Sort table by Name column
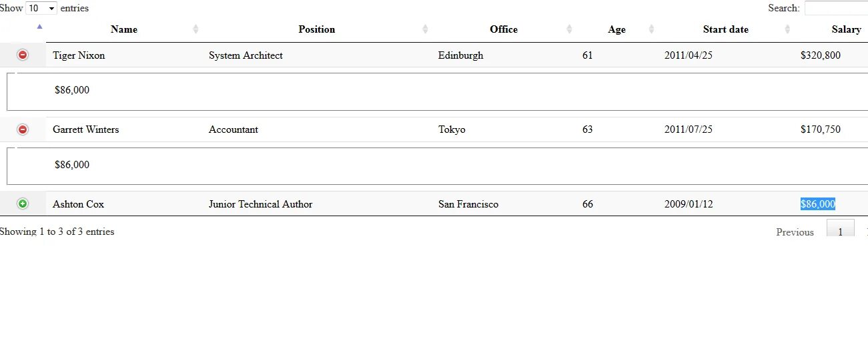Viewport: 868px width, 363px height. point(124,29)
